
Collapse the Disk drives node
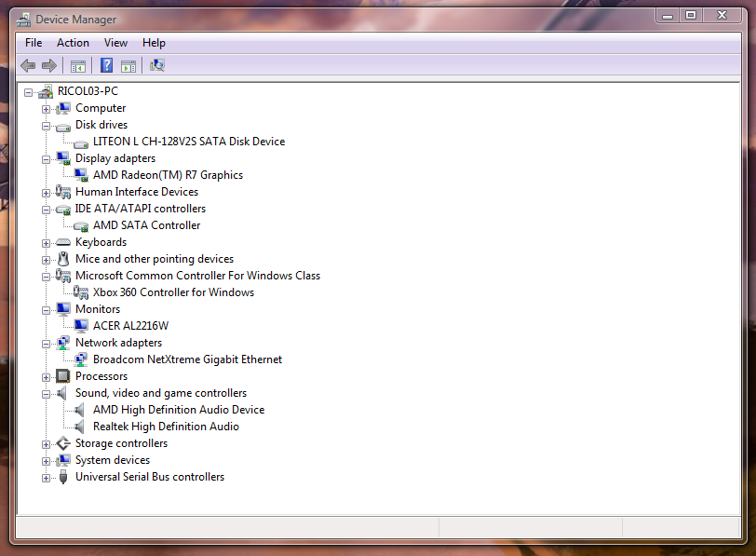pyautogui.click(x=47, y=126)
